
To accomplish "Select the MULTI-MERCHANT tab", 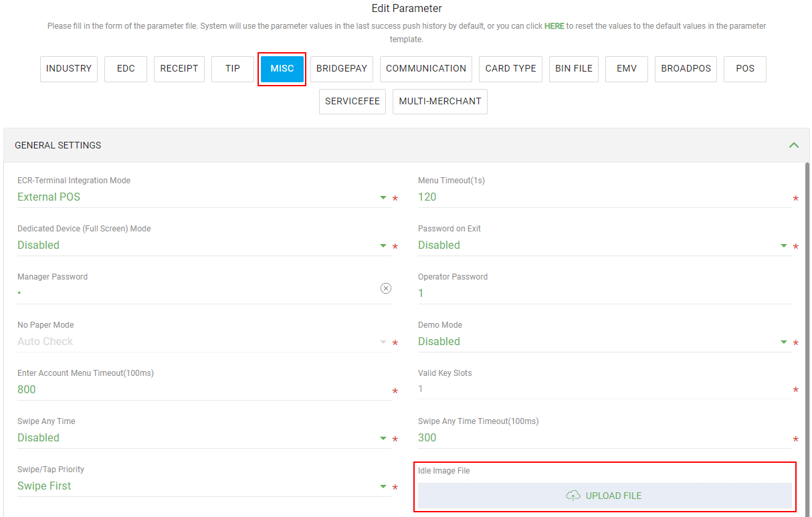I will (440, 102).
